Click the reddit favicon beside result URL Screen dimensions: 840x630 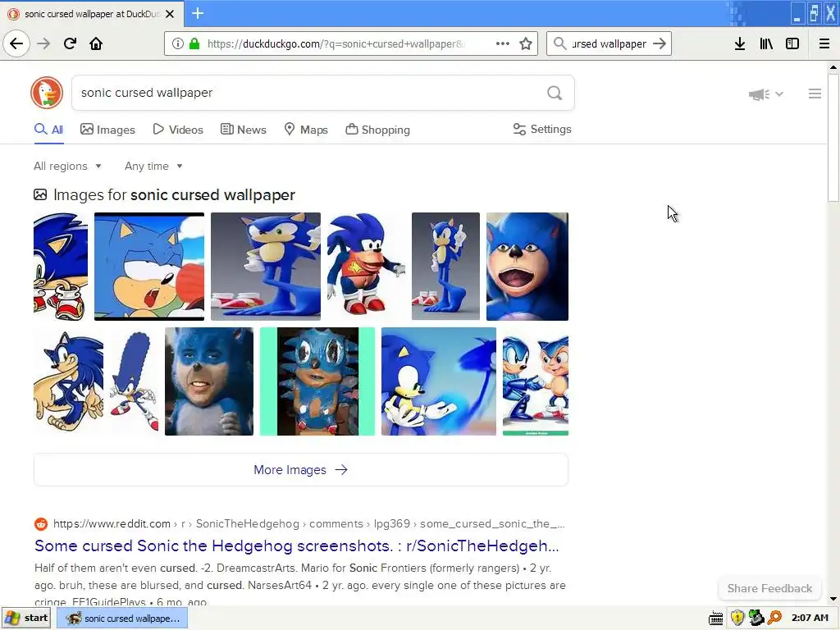[41, 524]
